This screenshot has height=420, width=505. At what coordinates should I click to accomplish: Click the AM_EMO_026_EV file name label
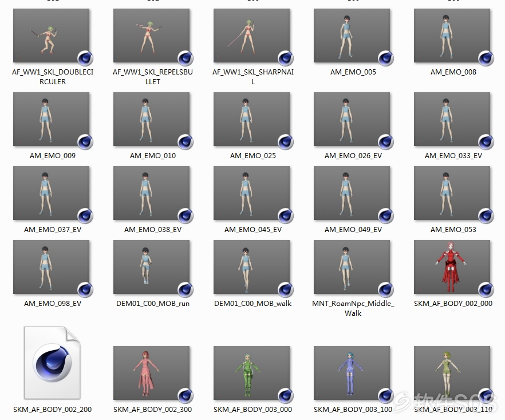[353, 156]
